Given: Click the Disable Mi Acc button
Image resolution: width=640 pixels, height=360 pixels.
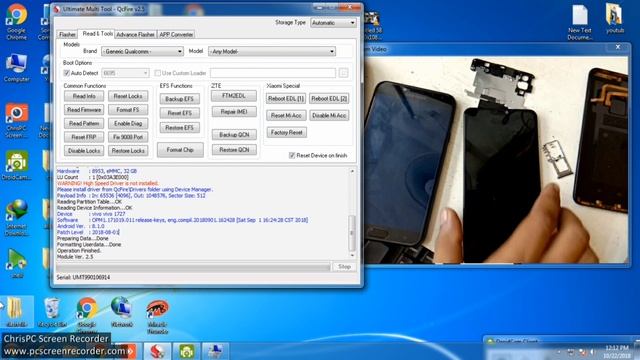Looking at the screenshot, I should coord(329,116).
